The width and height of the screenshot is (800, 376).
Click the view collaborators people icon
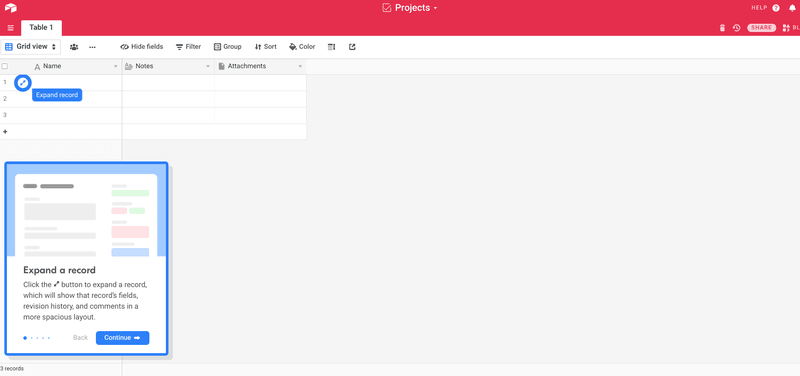click(x=74, y=47)
